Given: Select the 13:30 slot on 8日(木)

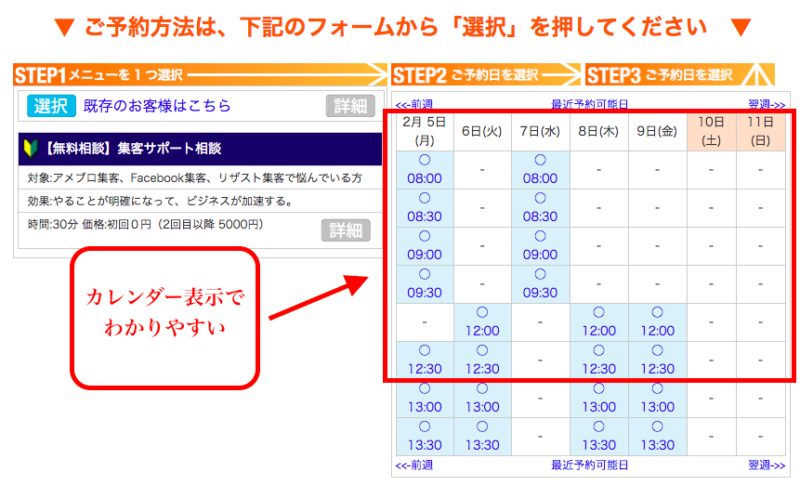Looking at the screenshot, I should coord(599,437).
